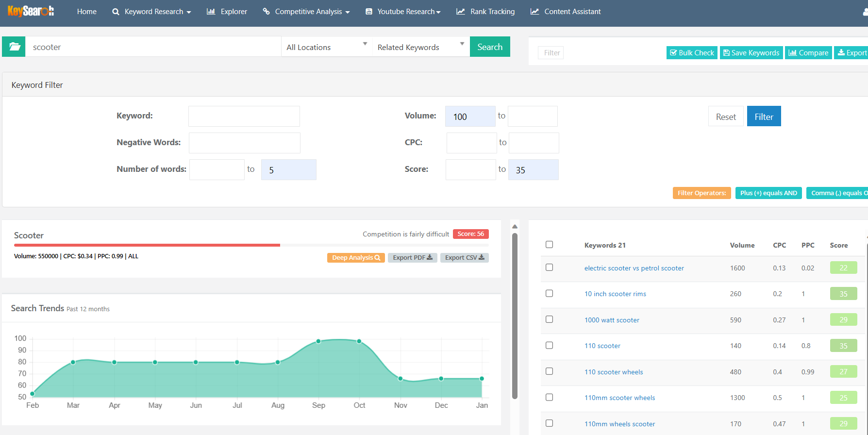Open the All Locations dropdown
This screenshot has height=435, width=868.
(326, 47)
